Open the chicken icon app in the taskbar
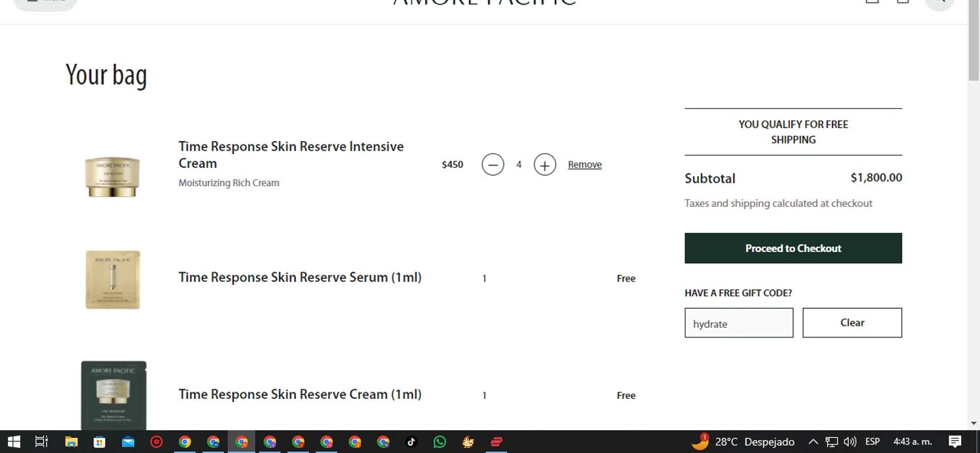980x453 pixels. pos(468,442)
